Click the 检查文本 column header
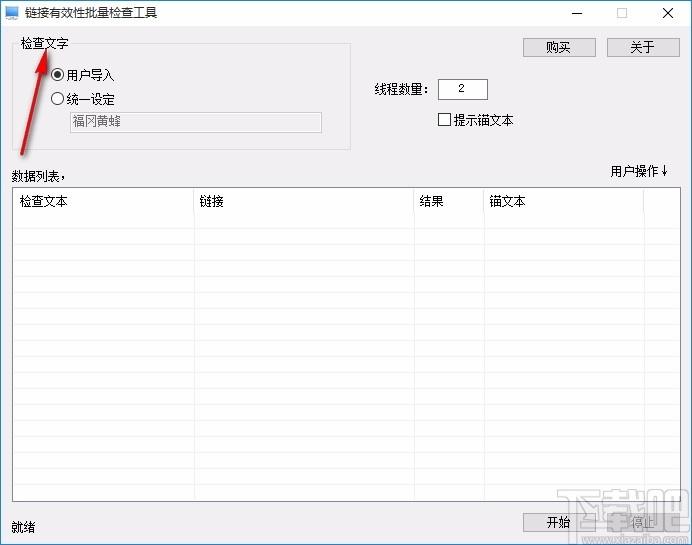The width and height of the screenshot is (692, 545). point(103,202)
